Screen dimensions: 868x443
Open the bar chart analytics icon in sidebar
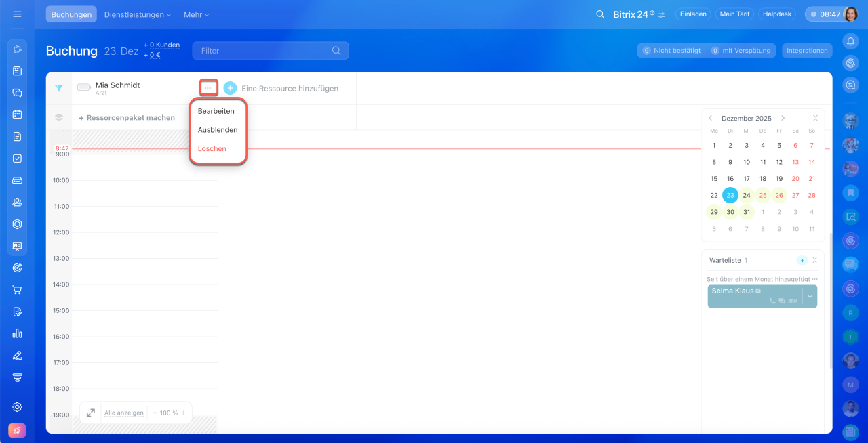click(18, 333)
